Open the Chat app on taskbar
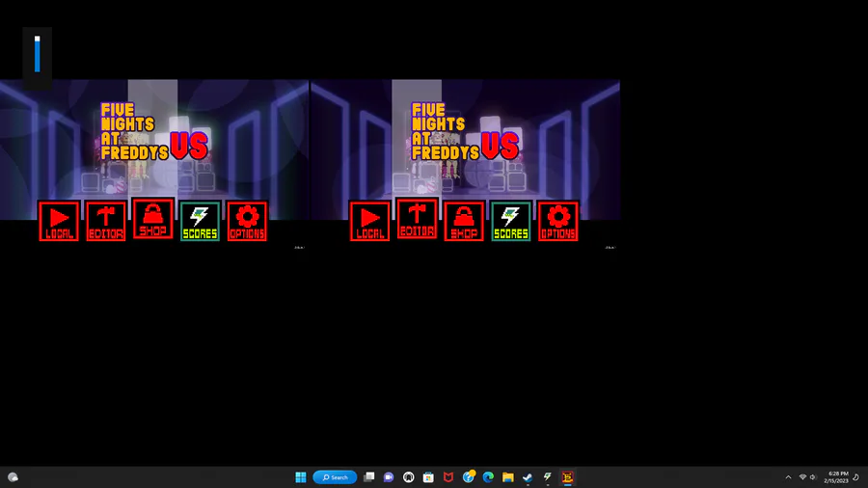 [x=389, y=477]
